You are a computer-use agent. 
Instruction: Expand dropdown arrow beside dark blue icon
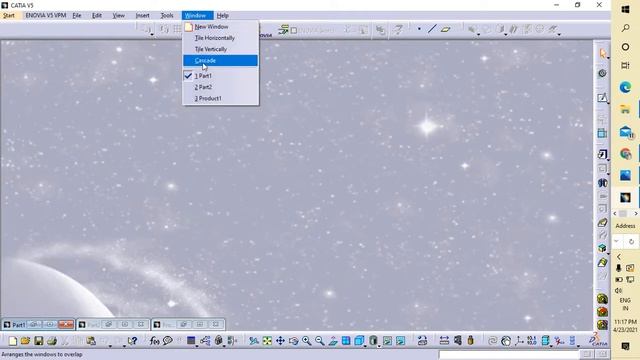pos(197,346)
